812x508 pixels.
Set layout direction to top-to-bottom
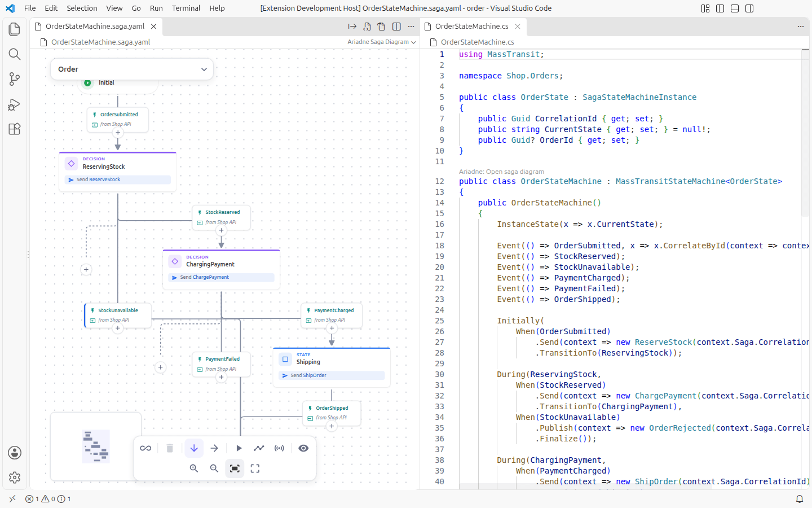click(194, 448)
